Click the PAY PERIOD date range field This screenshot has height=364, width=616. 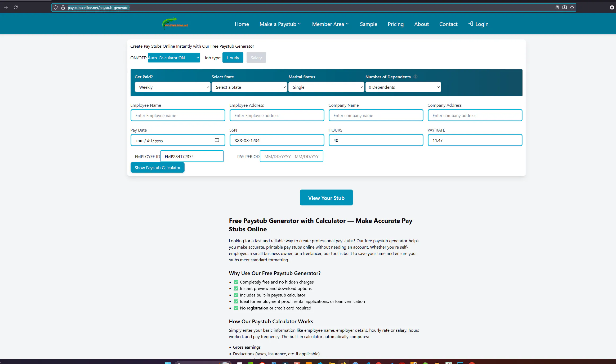(291, 156)
